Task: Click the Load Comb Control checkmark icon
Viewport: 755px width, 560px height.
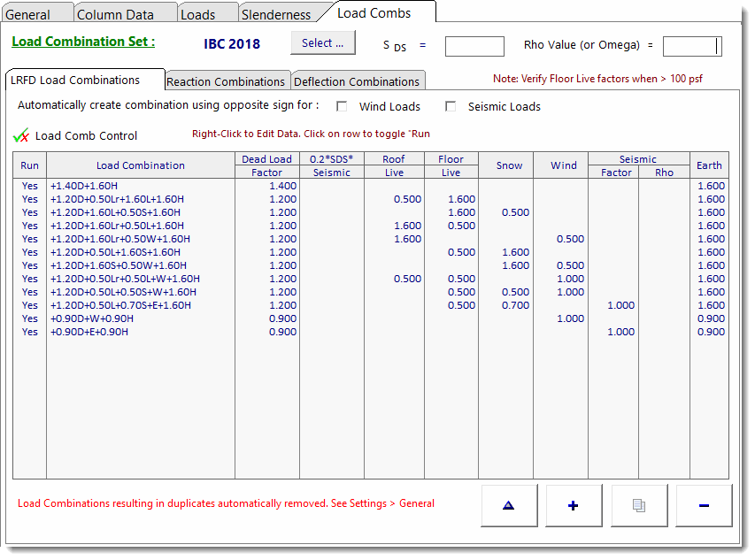Action: (22, 135)
